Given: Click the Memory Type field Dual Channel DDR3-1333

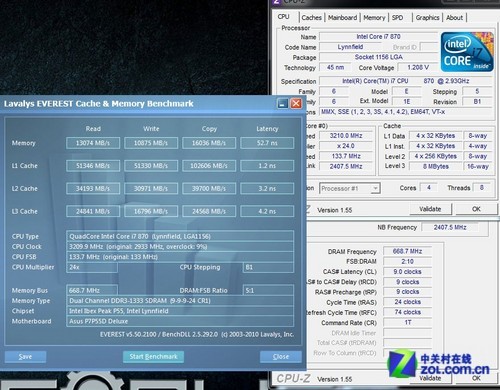Looking at the screenshot, I should [x=180, y=301].
